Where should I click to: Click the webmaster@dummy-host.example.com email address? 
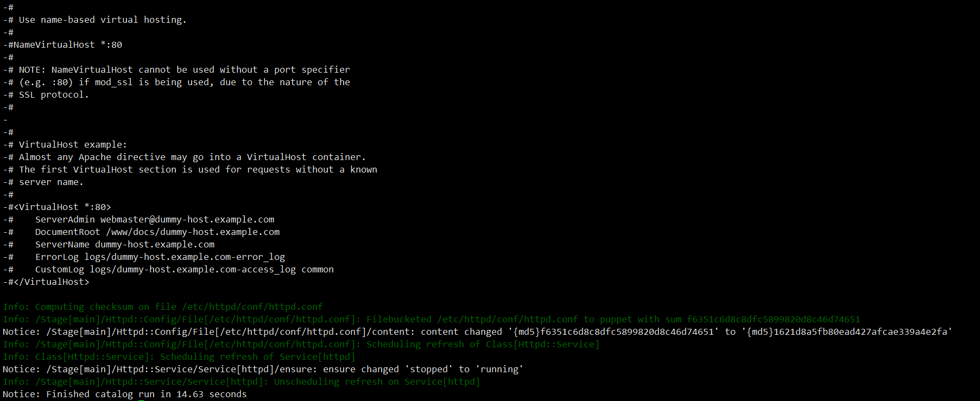pyautogui.click(x=187, y=219)
